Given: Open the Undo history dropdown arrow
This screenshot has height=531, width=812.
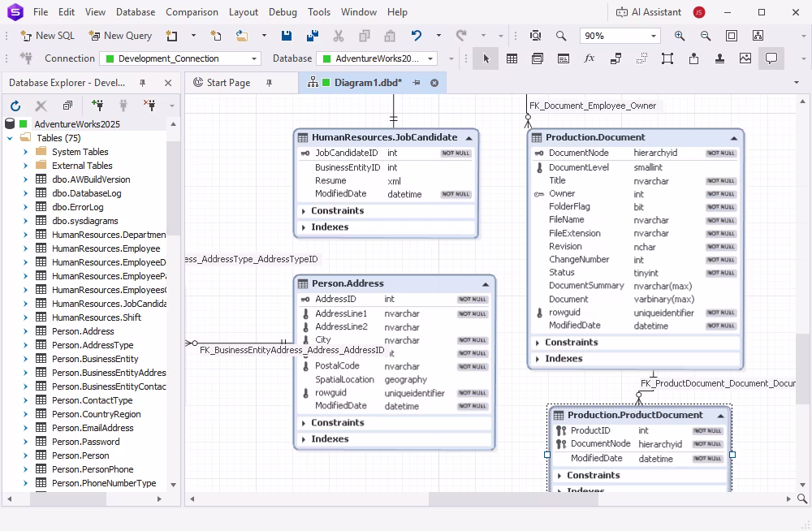Looking at the screenshot, I should click(x=438, y=36).
